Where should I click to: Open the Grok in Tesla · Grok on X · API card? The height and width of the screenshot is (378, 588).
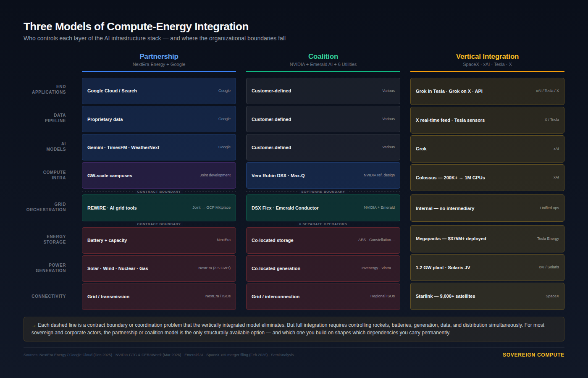(x=487, y=91)
